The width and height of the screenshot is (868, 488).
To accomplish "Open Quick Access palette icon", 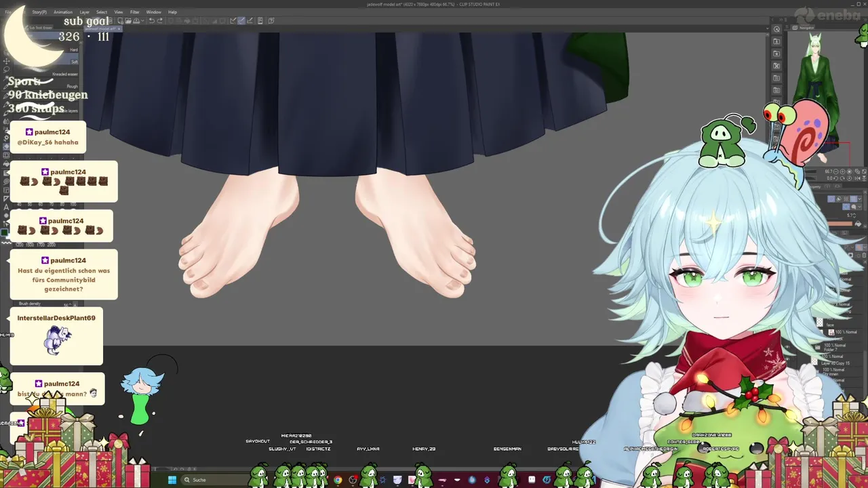I will [x=776, y=29].
